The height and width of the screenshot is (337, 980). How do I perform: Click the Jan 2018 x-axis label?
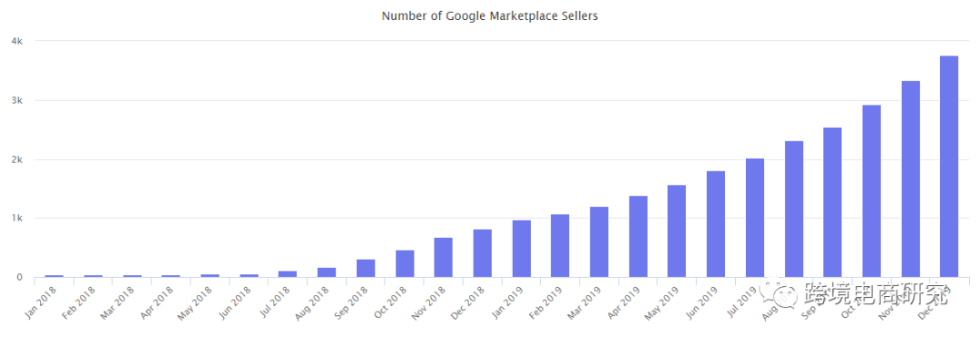[42, 302]
